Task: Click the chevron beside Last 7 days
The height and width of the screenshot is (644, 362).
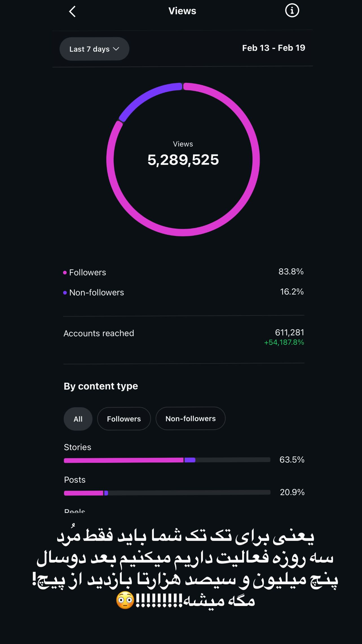Action: [116, 49]
